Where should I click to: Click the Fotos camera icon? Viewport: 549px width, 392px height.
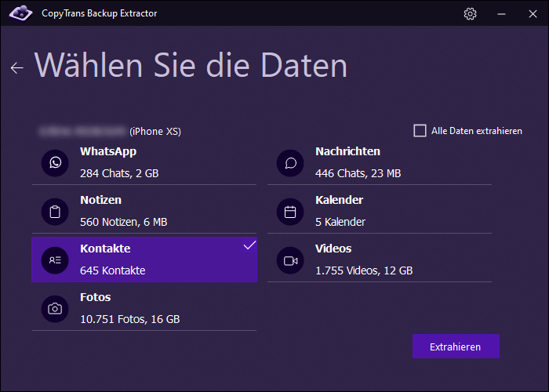(55, 309)
